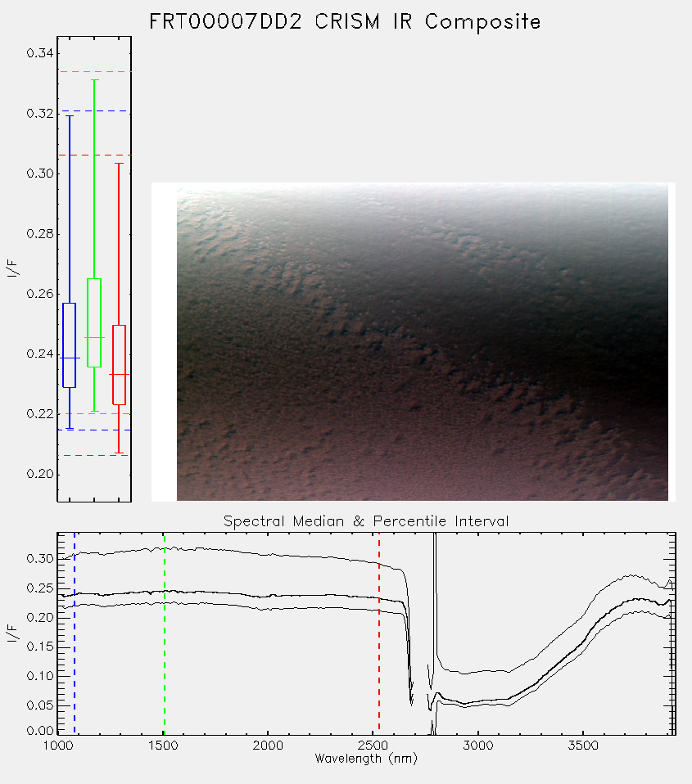692x784 pixels.
Task: Click the 3000 tick on wavelength axis
Action: click(477, 746)
